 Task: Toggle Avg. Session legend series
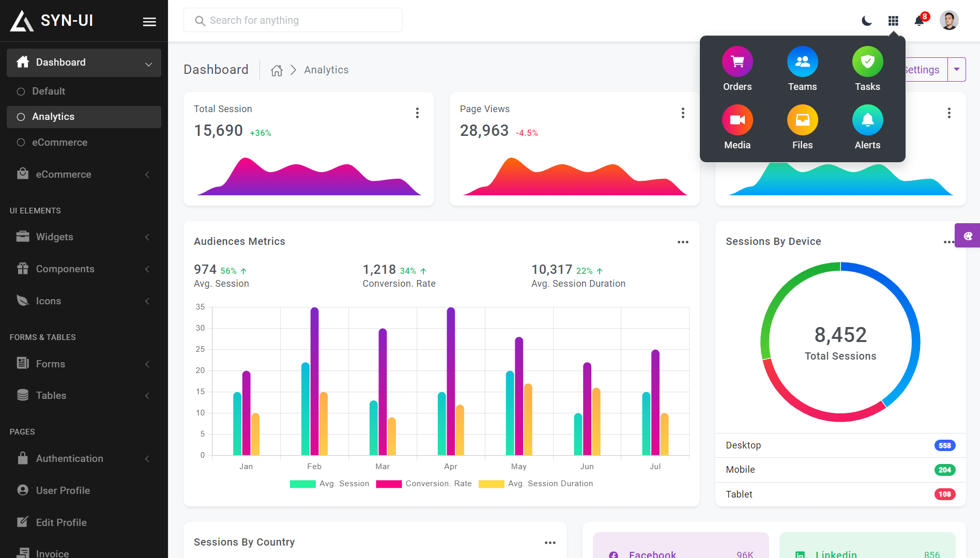[x=330, y=484]
